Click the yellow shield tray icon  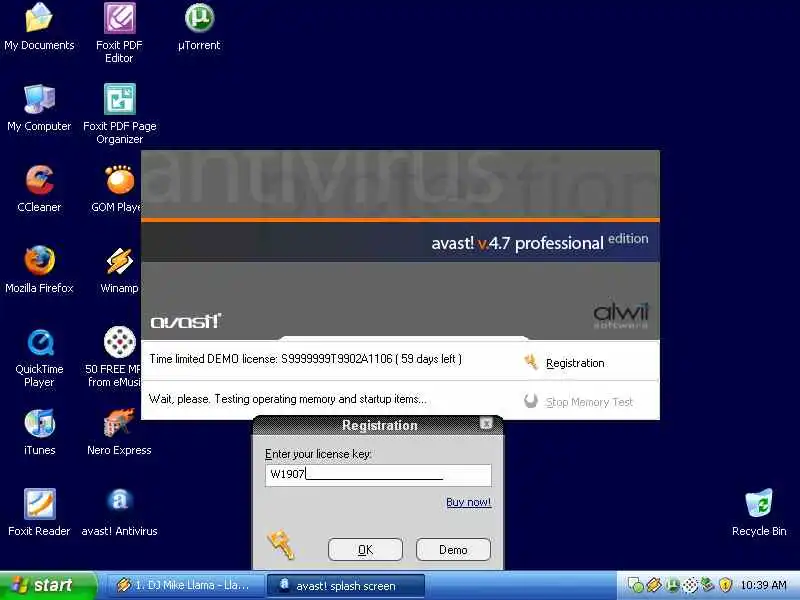coord(725,585)
